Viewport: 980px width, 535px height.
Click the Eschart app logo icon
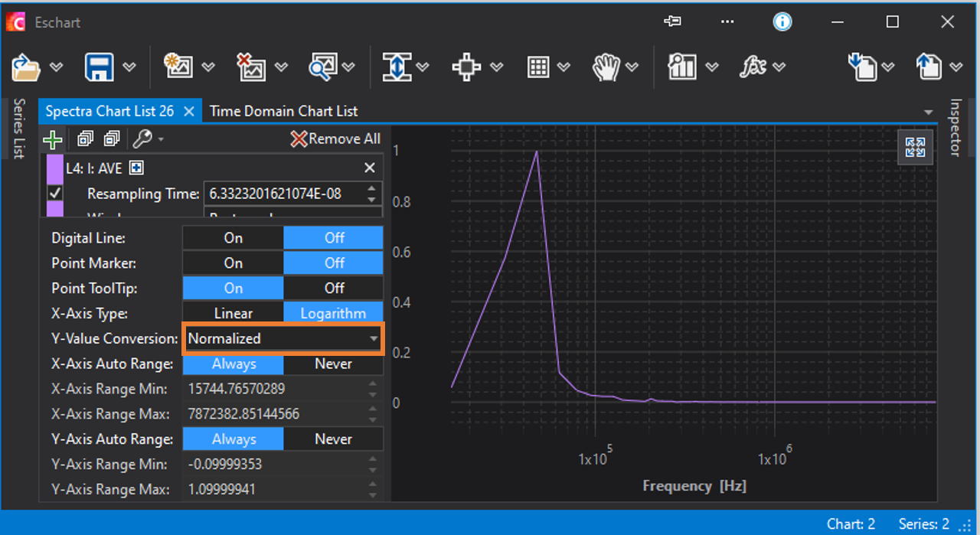(15, 22)
